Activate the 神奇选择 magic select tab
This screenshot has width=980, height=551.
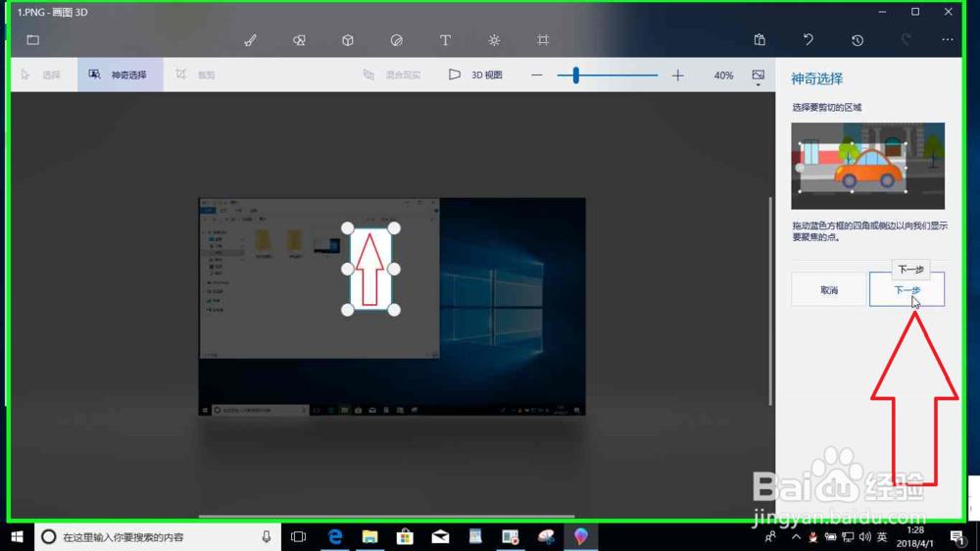120,75
